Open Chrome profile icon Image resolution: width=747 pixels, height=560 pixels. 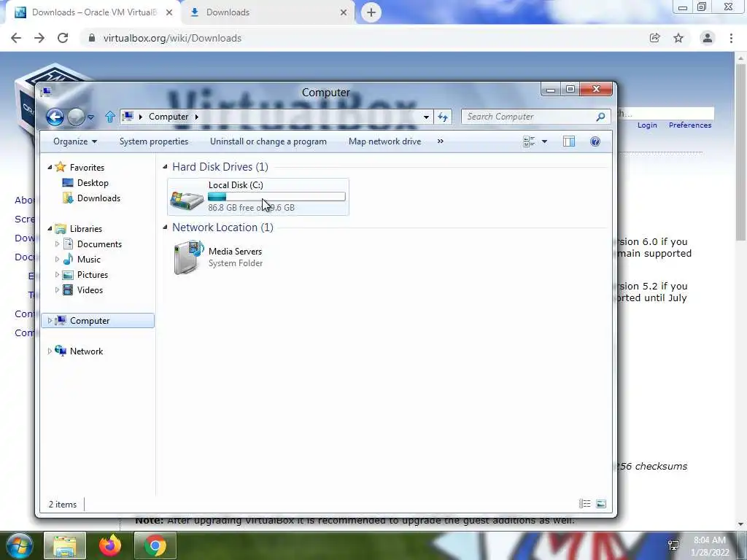click(708, 38)
